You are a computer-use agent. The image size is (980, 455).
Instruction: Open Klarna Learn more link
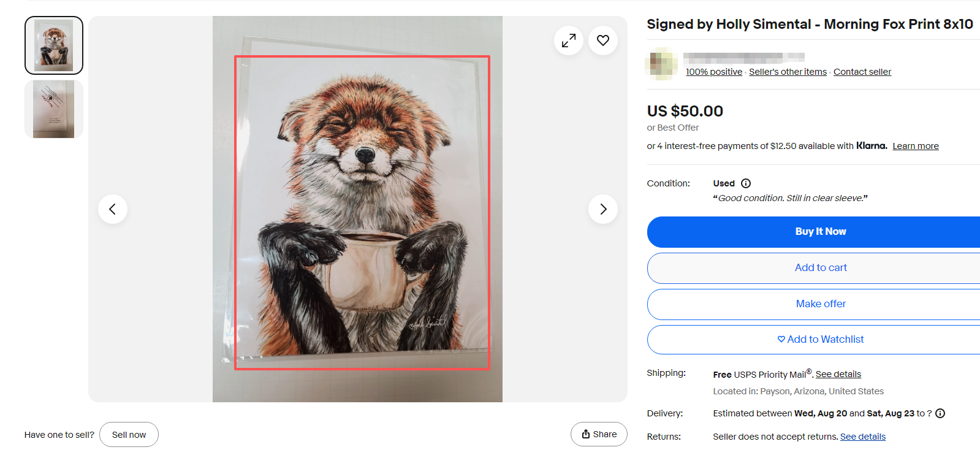(x=915, y=146)
